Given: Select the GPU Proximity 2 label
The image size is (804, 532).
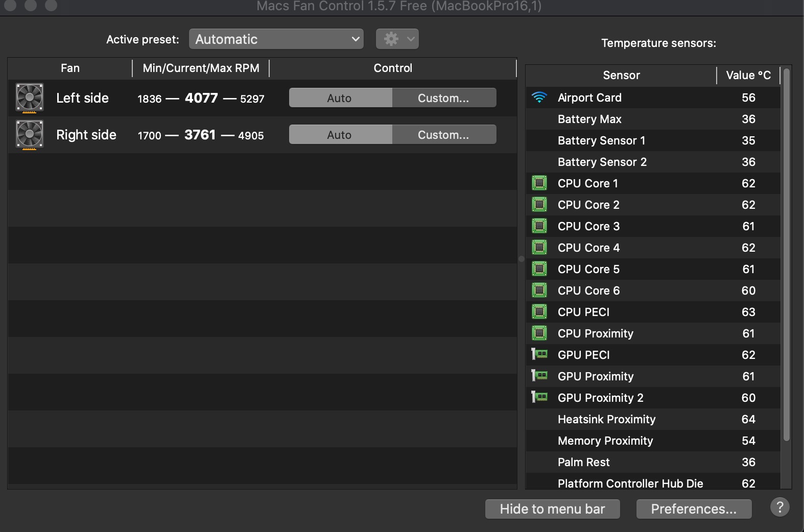Looking at the screenshot, I should 600,397.
